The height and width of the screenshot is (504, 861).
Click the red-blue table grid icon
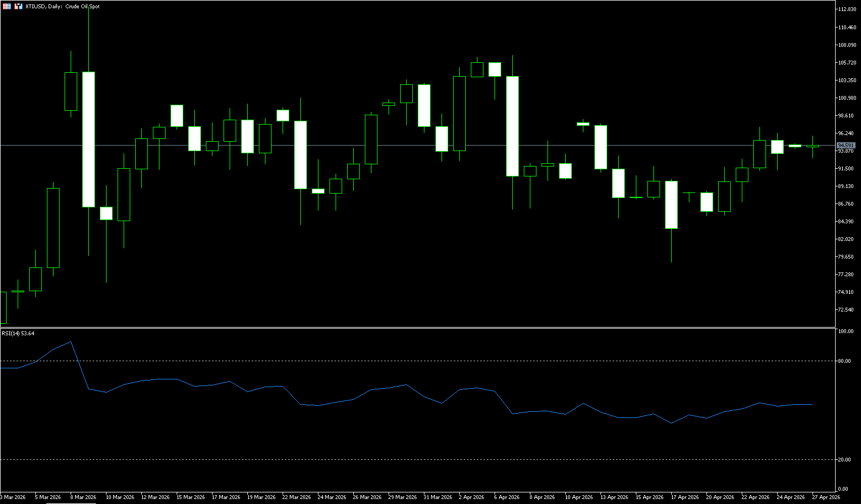point(7,6)
